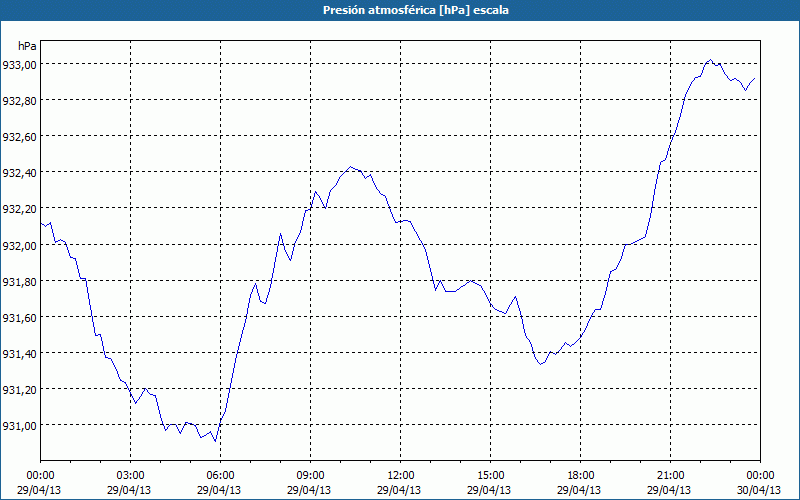Select the 931,00 y-axis label
This screenshot has width=800, height=500.
(19, 425)
